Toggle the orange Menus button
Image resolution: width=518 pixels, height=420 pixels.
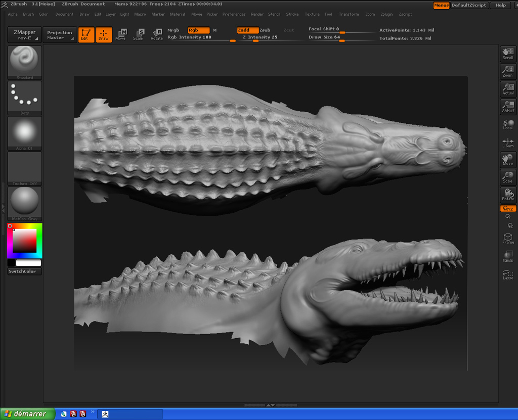(x=441, y=5)
